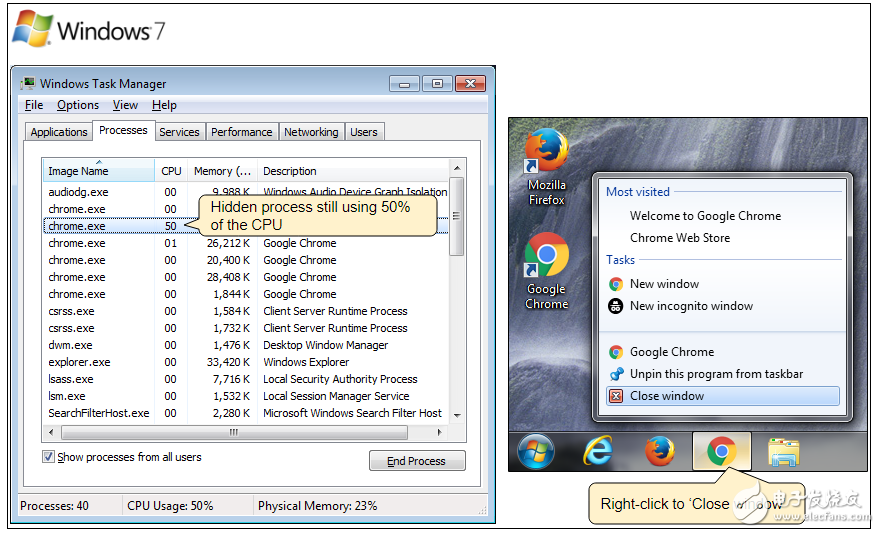Image resolution: width=880 pixels, height=533 pixels.
Task: Click the End Process button
Action: pyautogui.click(x=416, y=461)
